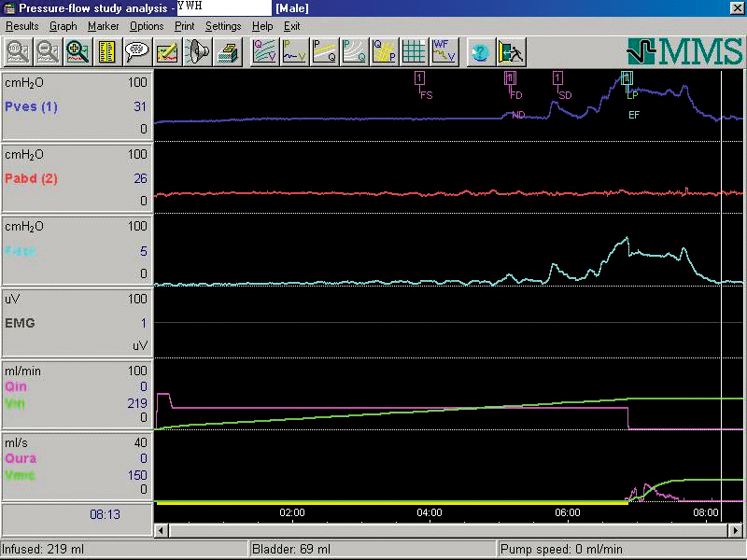Image resolution: width=747 pixels, height=560 pixels.
Task: Click the application icon in title bar
Action: [x=8, y=8]
